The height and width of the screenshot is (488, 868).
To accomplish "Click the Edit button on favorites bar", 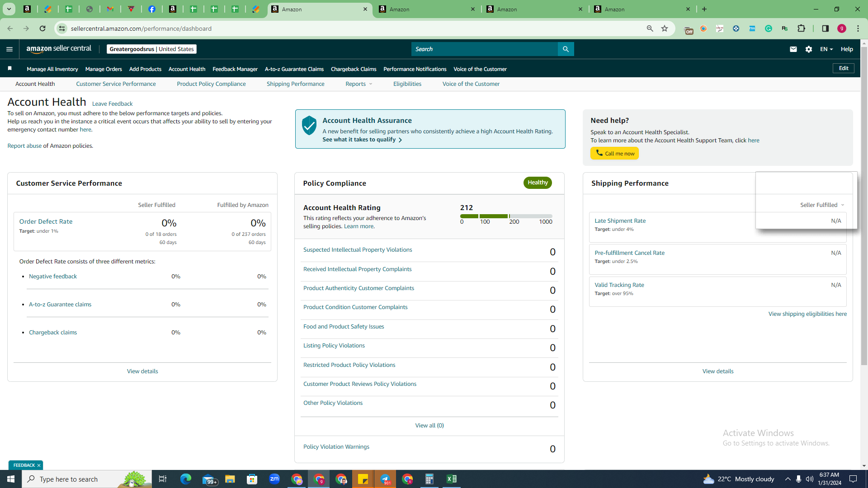I will click(844, 68).
